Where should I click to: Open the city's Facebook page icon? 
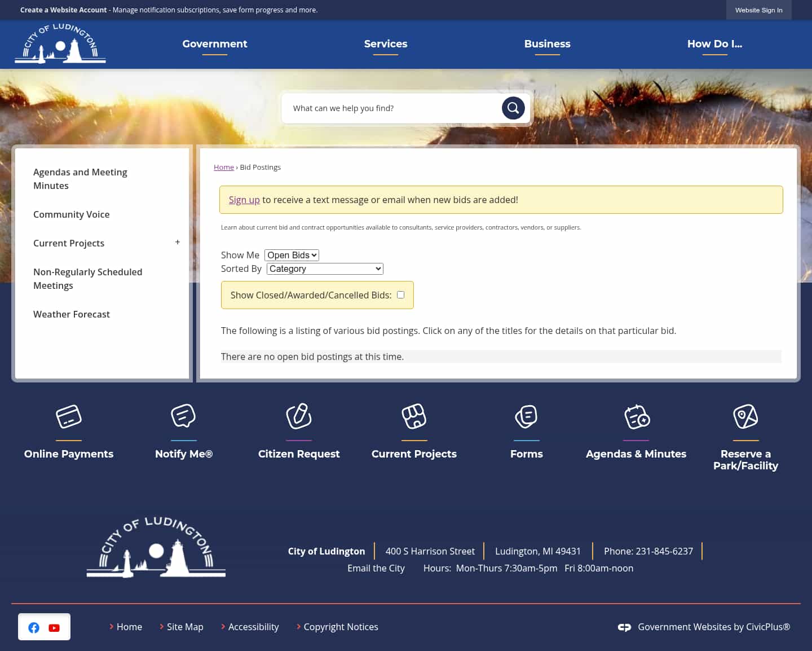34,627
